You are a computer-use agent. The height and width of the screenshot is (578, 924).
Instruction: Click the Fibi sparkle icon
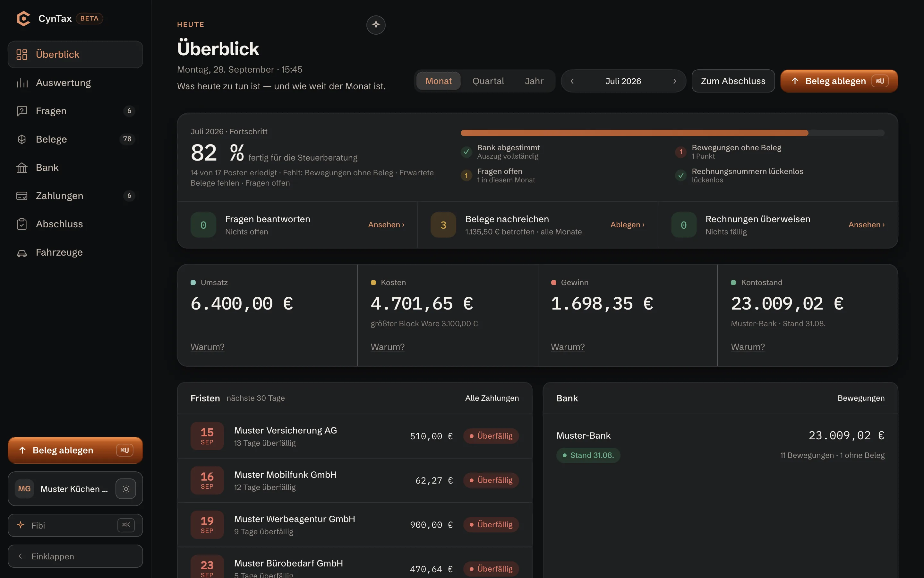(x=21, y=525)
